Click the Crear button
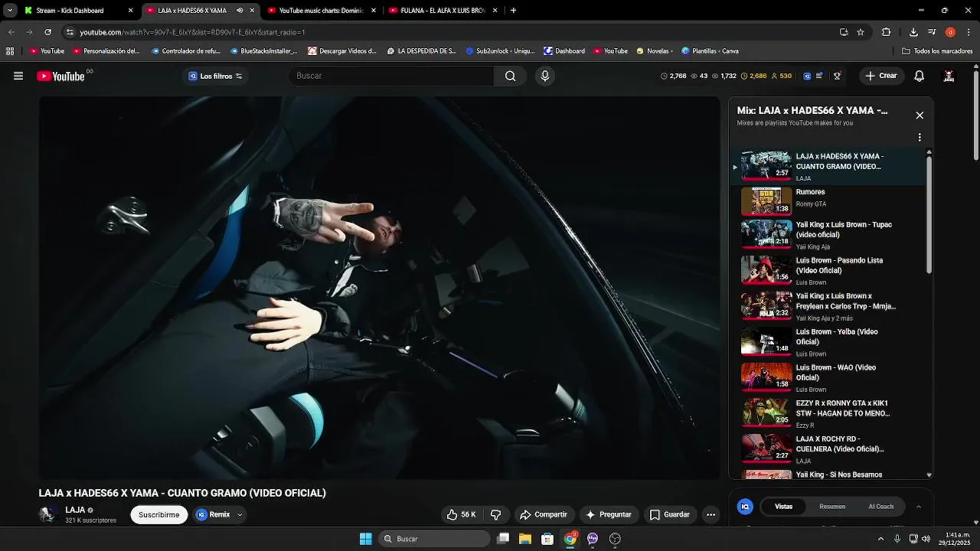The height and width of the screenshot is (551, 980). [880, 76]
